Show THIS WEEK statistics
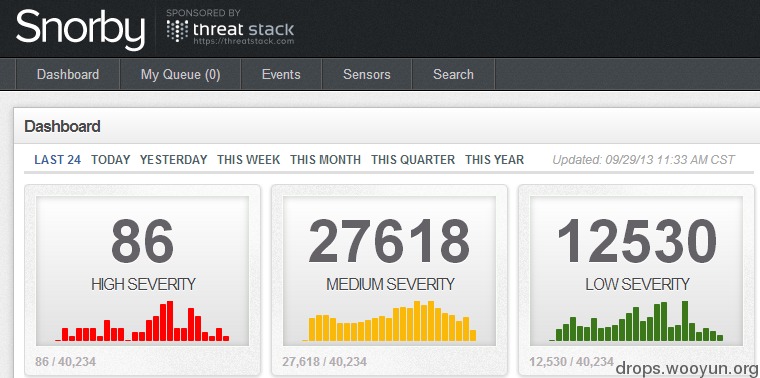This screenshot has width=760, height=378. click(x=249, y=159)
